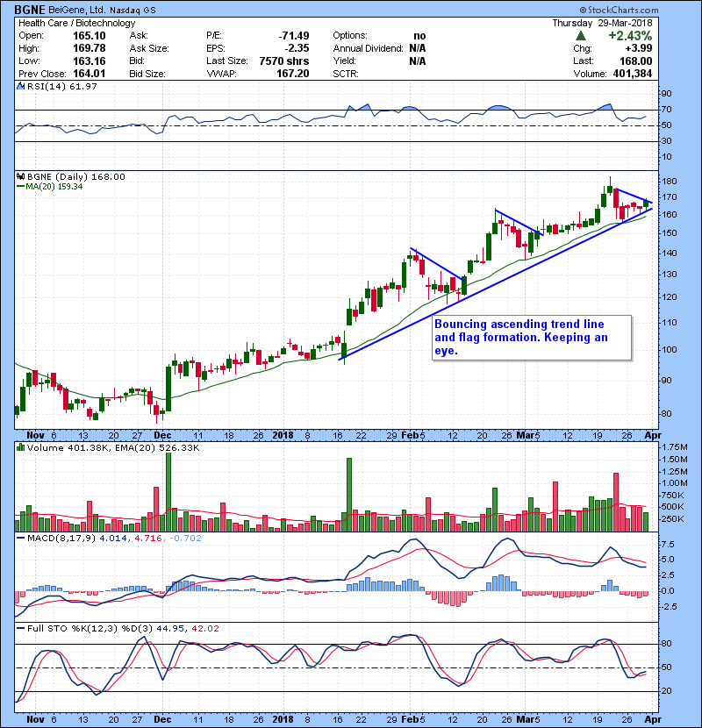702x728 pixels.
Task: Click the stochastic %D value '42.02'
Action: tap(204, 629)
